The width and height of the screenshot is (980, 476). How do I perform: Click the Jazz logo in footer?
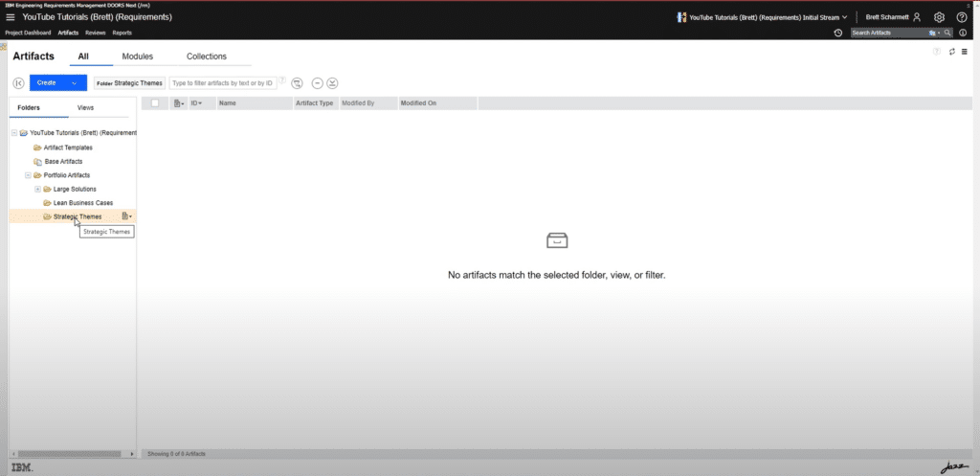point(953,467)
